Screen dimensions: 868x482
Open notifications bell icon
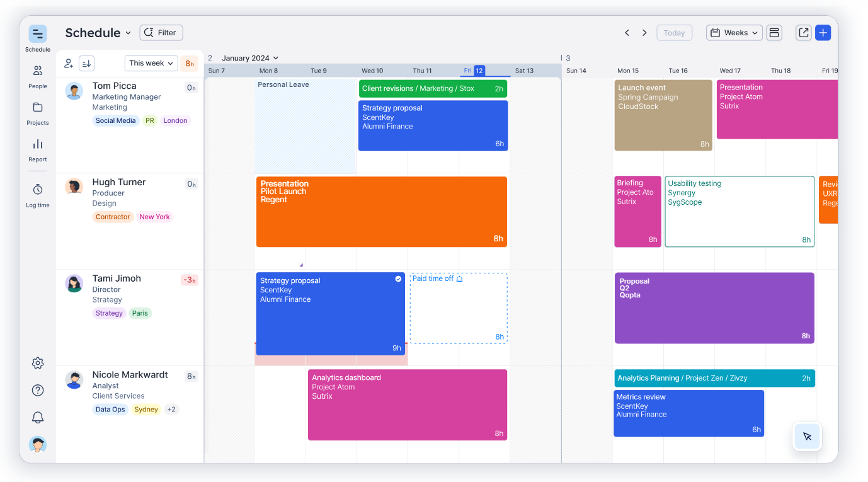pos(38,417)
